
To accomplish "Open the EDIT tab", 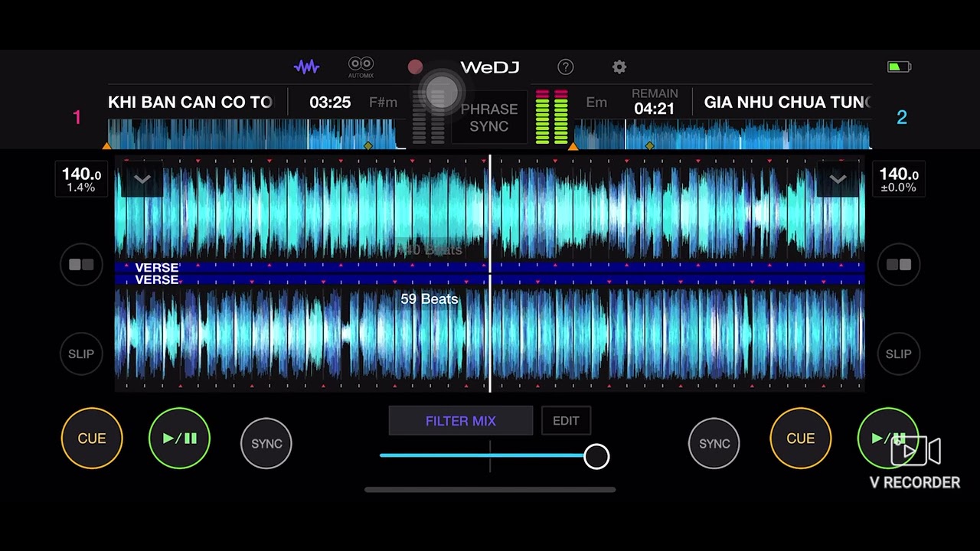I will (566, 421).
